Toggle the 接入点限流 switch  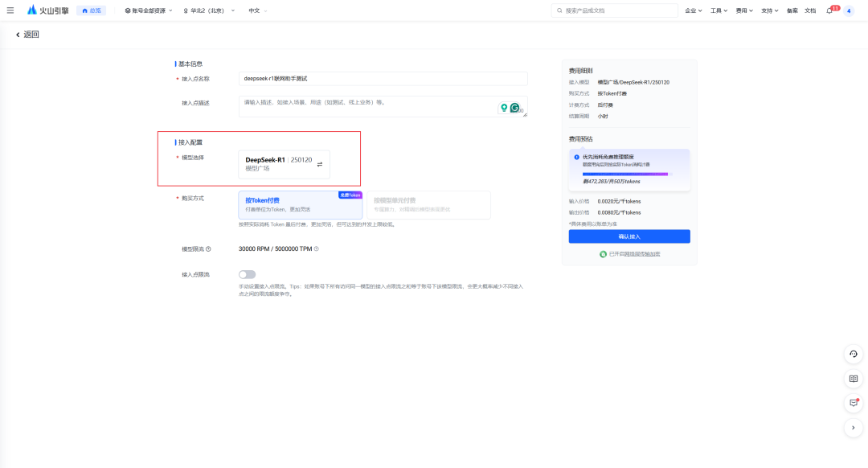click(247, 274)
